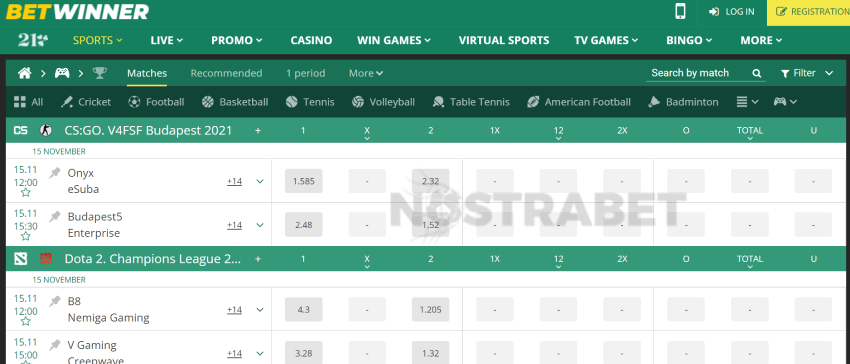The image size is (850, 364).
Task: Open the TOTAL dropdown in CS:GO header
Action: tap(750, 133)
